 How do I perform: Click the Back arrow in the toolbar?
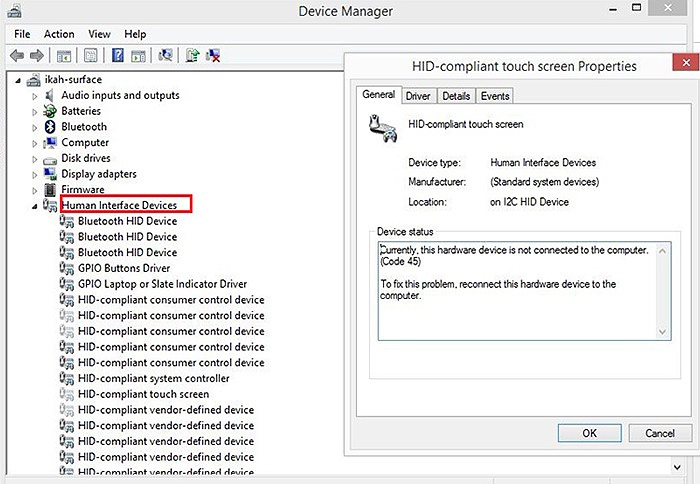point(18,56)
